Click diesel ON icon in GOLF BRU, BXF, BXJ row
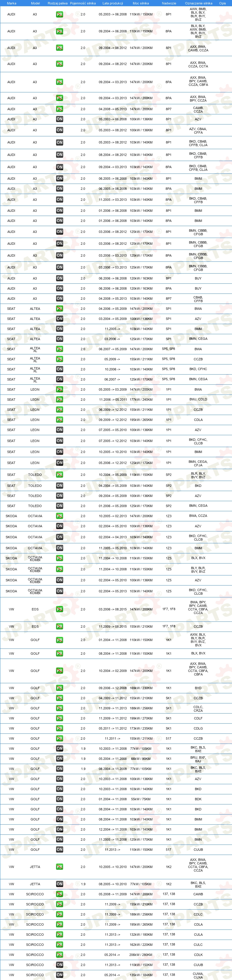This screenshot has height=980, width=232. [60, 759]
